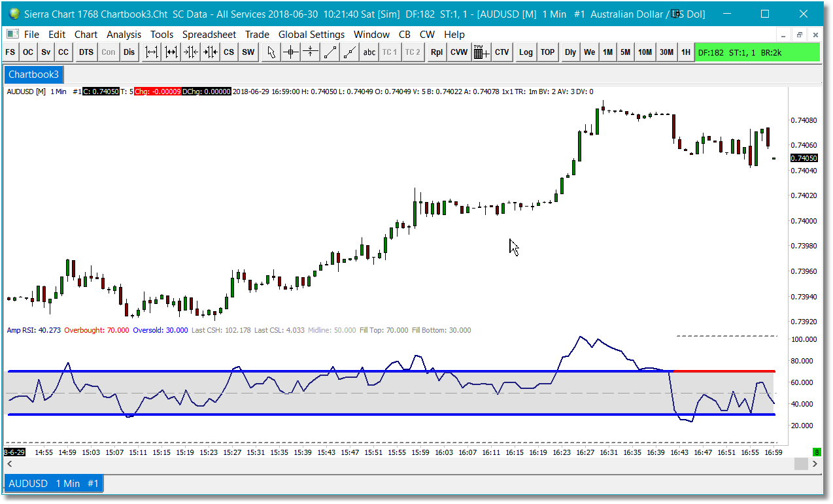This screenshot has height=504, width=833.
Task: Select the line drawing tool
Action: (x=331, y=52)
